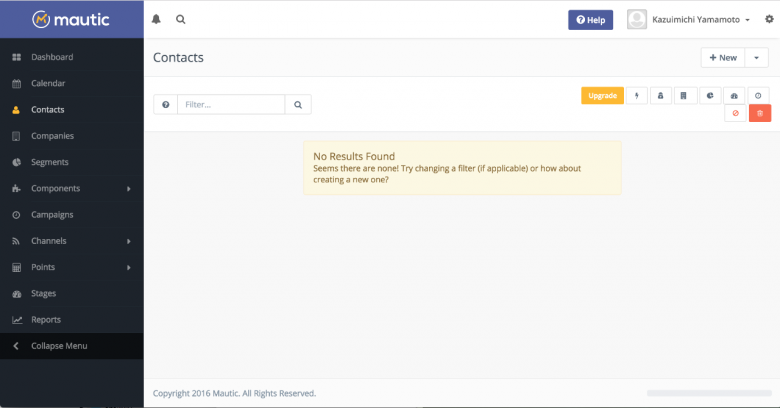Click the pie chart segment toolbar icon
This screenshot has width=780, height=408.
pos(709,96)
